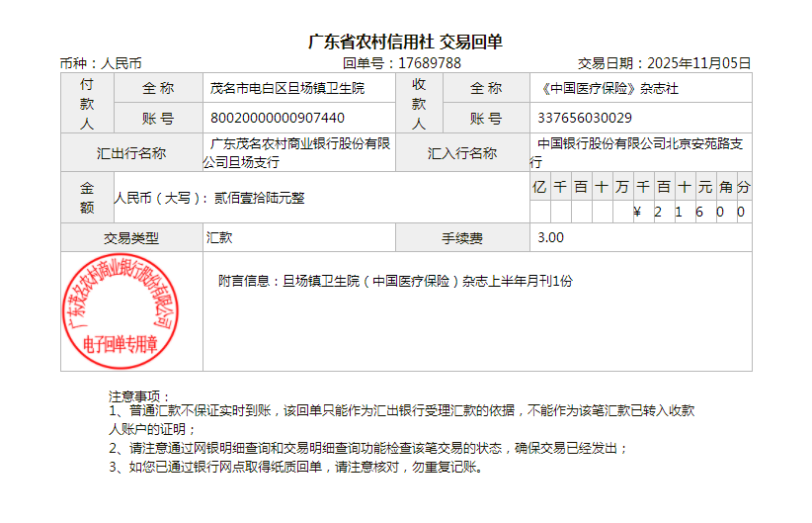Select payer account number 80020000000907440
This screenshot has height=523, width=812.
278,119
